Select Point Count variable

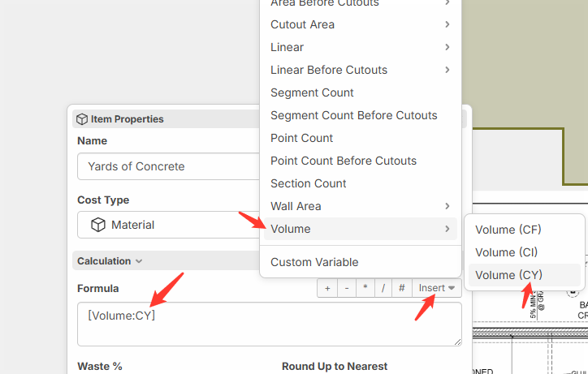360,138
